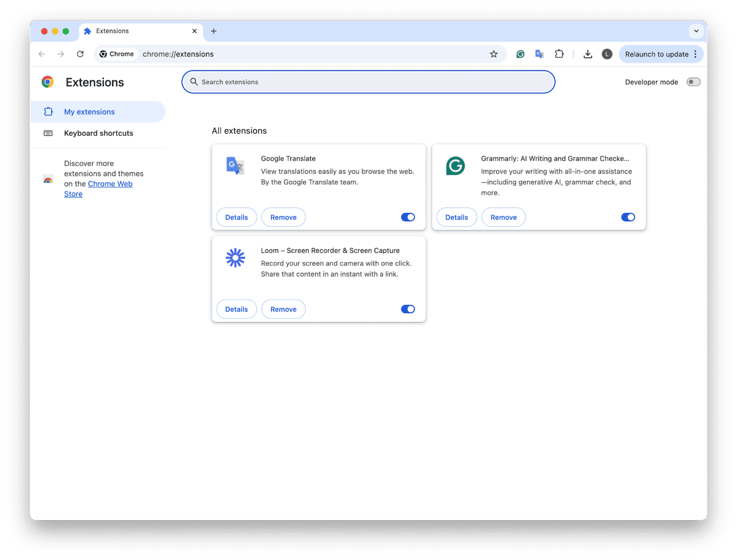Click the Search extensions field

368,81
